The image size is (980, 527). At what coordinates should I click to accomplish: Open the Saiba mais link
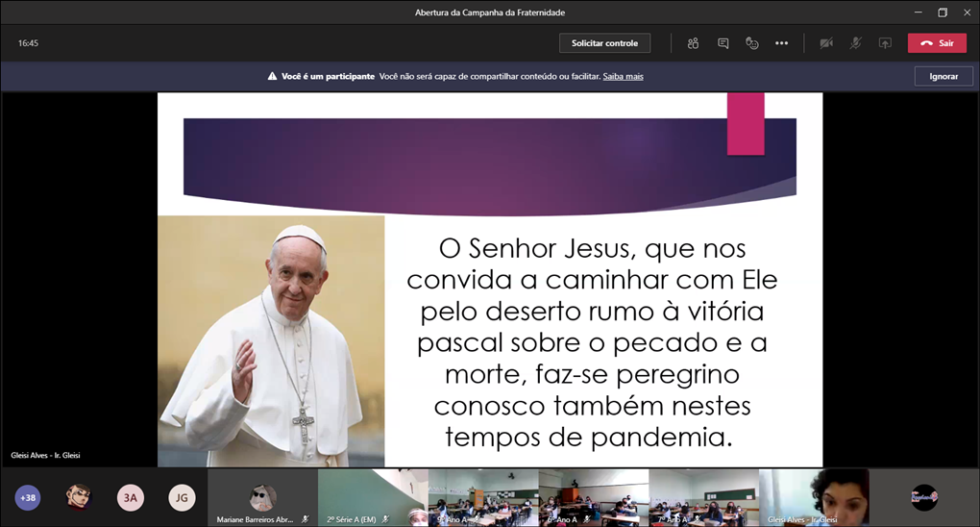(x=623, y=76)
